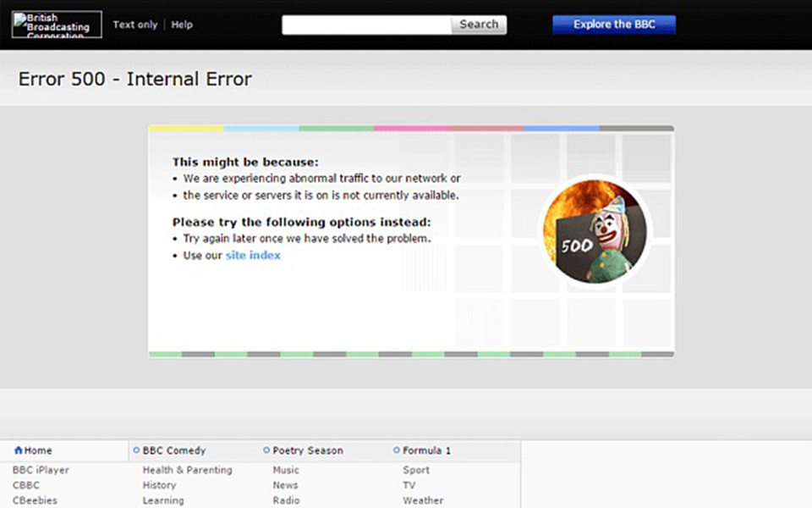Open Health & Parenting link

187,470
